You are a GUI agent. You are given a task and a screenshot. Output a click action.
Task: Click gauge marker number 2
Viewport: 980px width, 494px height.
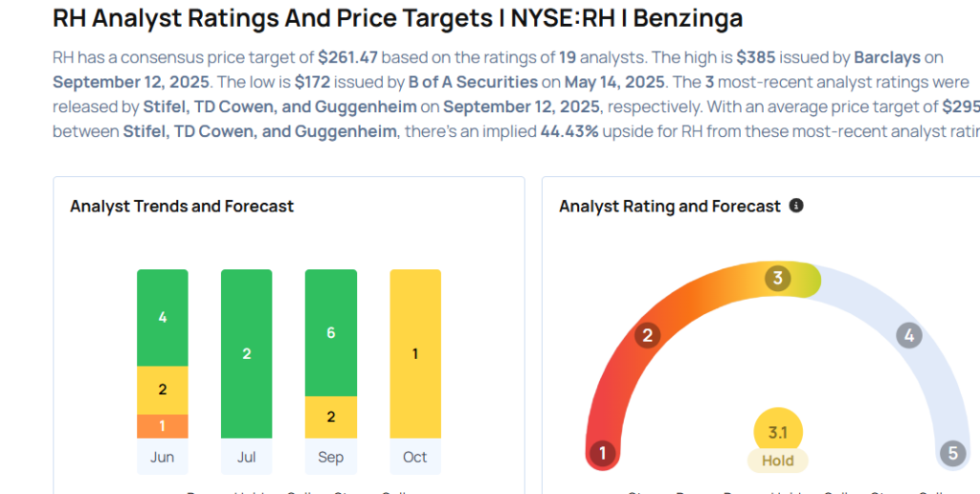(x=648, y=335)
